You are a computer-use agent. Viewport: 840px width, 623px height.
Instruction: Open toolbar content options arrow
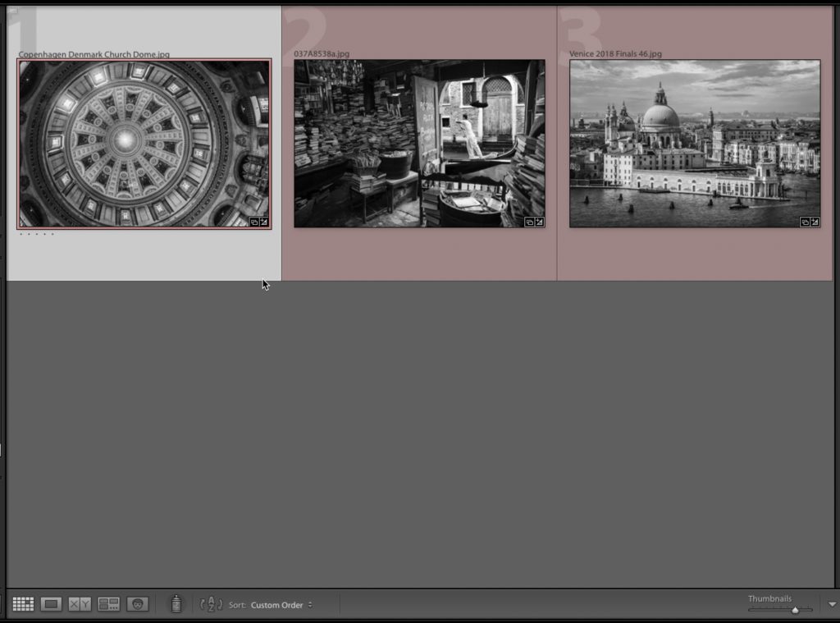832,604
